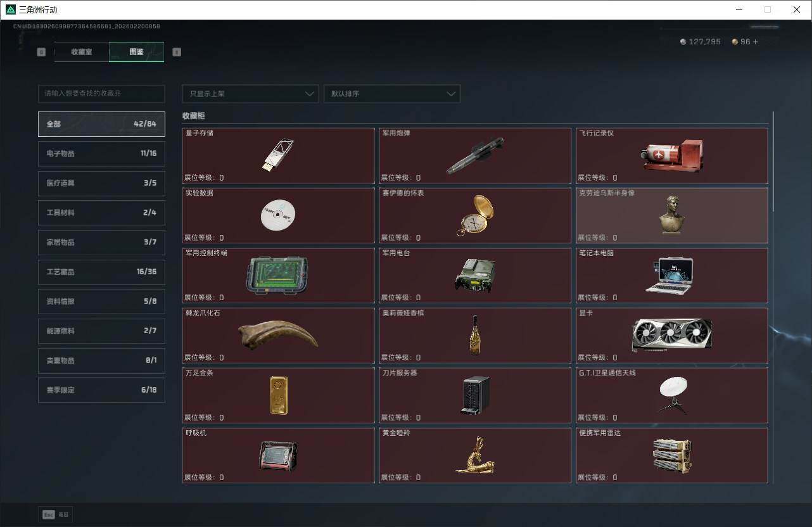This screenshot has height=527, width=812.
Task: Select the 全部 category showing 42/84
Action: (101, 124)
